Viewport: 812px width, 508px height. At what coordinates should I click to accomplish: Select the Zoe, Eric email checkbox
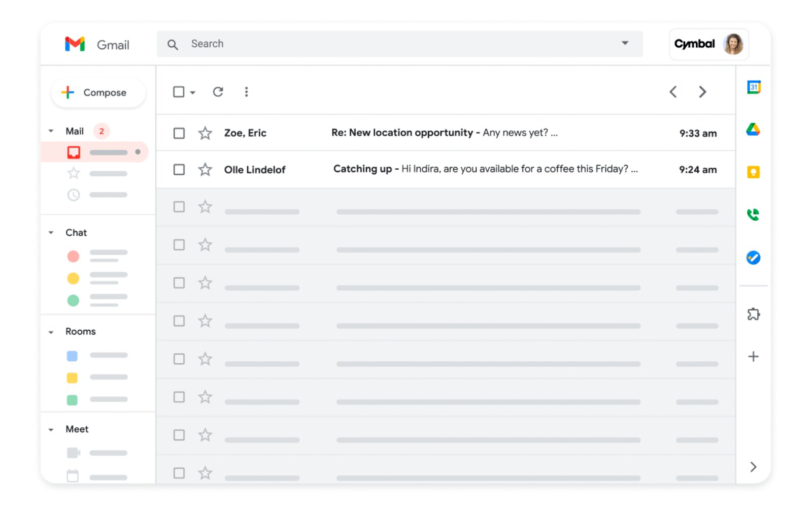[179, 133]
